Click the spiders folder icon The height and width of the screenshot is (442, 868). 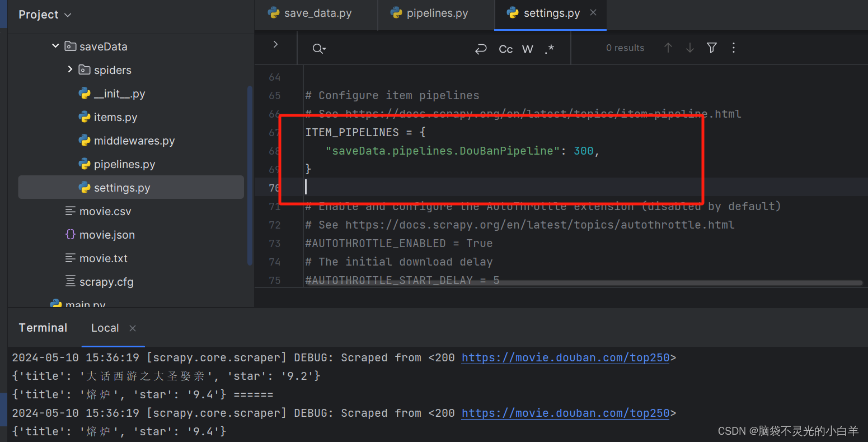point(85,69)
